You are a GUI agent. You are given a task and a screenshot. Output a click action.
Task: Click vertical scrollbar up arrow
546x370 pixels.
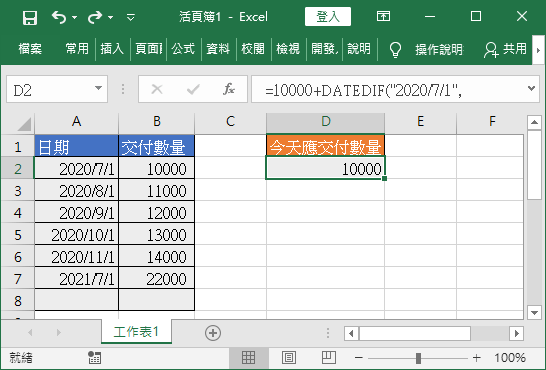click(x=534, y=122)
